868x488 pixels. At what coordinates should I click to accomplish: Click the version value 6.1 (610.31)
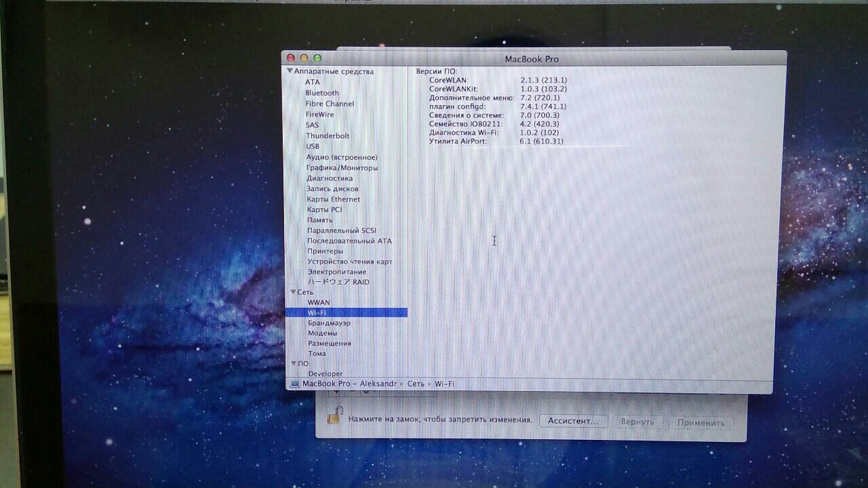(542, 142)
